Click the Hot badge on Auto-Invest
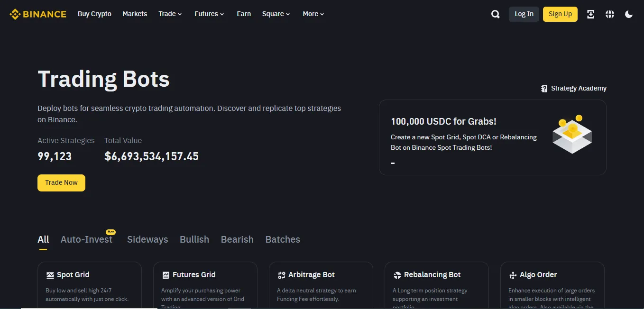This screenshot has width=644, height=309. click(110, 232)
